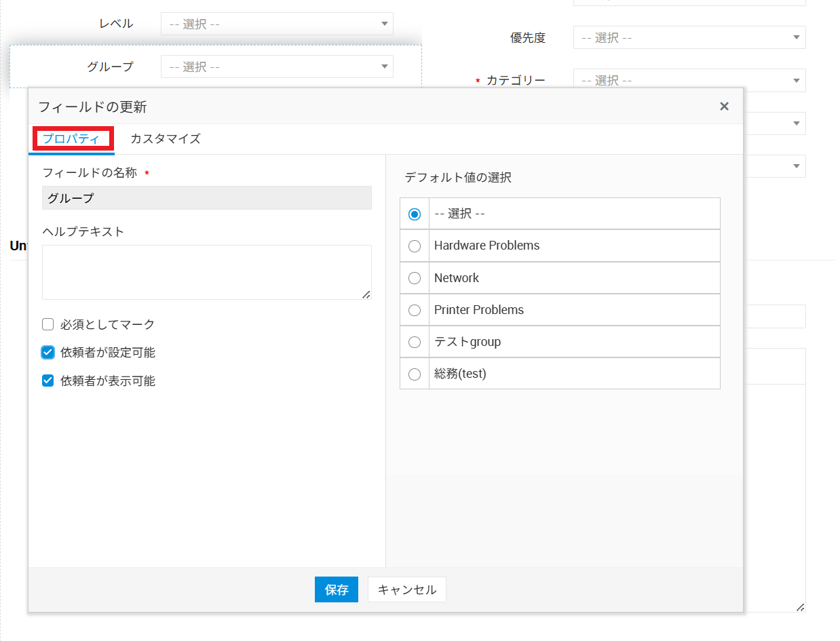Select the Network radio option
The width and height of the screenshot is (840, 641).
pos(415,278)
